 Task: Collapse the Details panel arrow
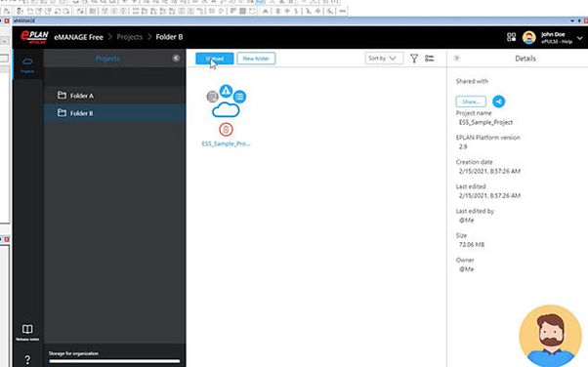pyautogui.click(x=456, y=59)
